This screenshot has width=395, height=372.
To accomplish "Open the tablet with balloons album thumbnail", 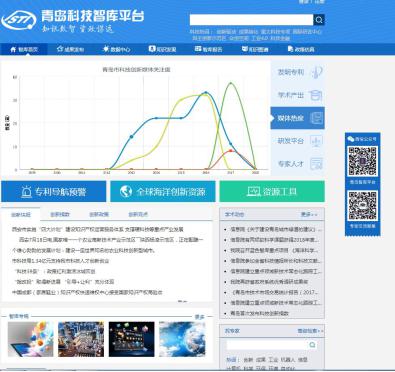I will (x=30, y=339).
